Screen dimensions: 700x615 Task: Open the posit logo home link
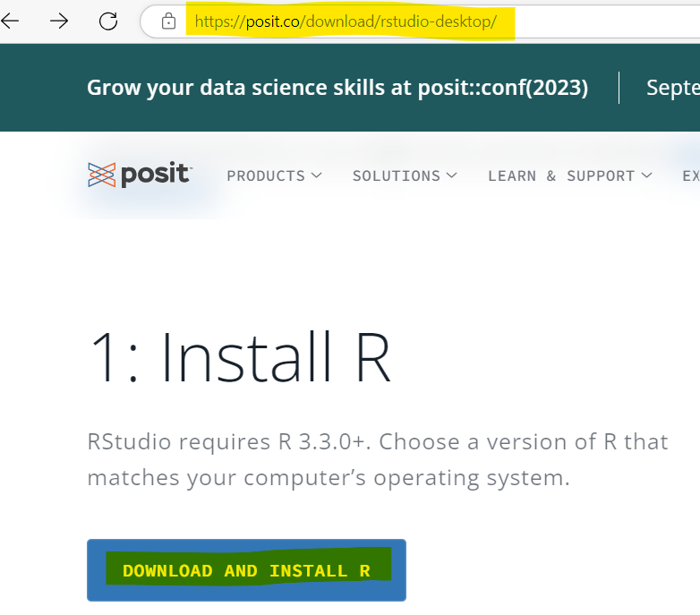(140, 174)
